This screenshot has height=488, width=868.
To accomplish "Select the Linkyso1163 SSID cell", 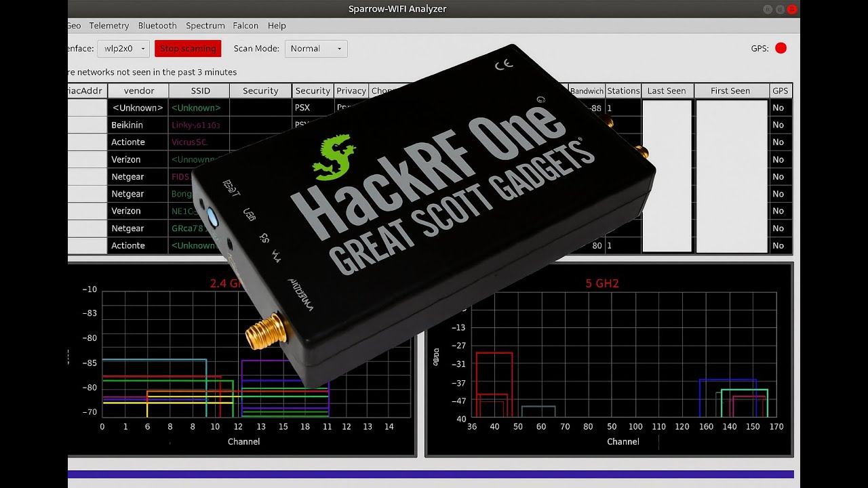I will click(199, 125).
